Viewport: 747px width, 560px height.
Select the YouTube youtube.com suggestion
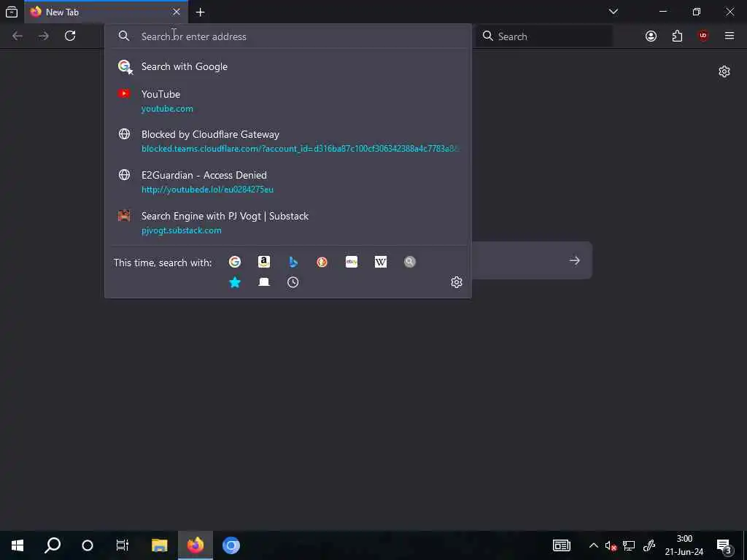(x=287, y=101)
